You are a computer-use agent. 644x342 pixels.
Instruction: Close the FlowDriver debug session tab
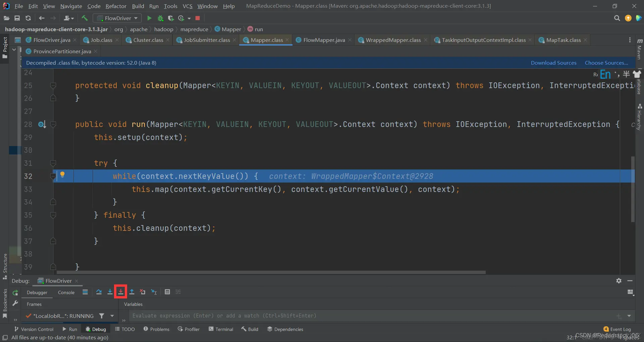click(76, 281)
